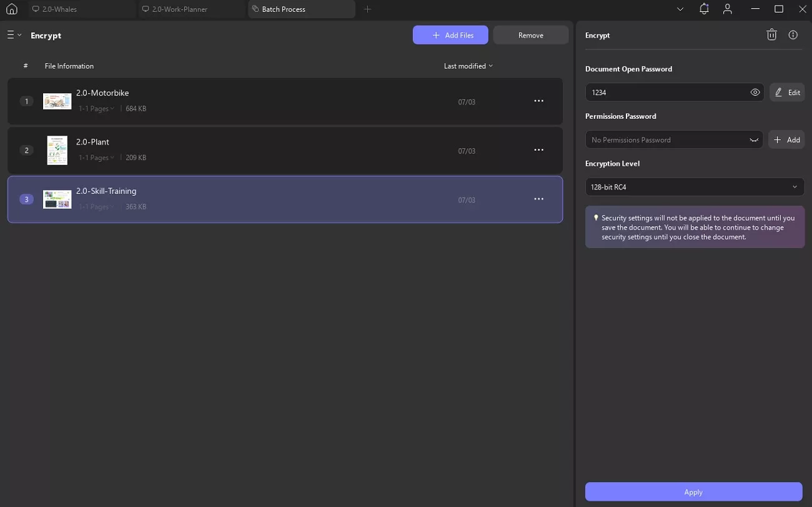This screenshot has width=812, height=507.
Task: Open the notifications bell icon
Action: coord(704,9)
